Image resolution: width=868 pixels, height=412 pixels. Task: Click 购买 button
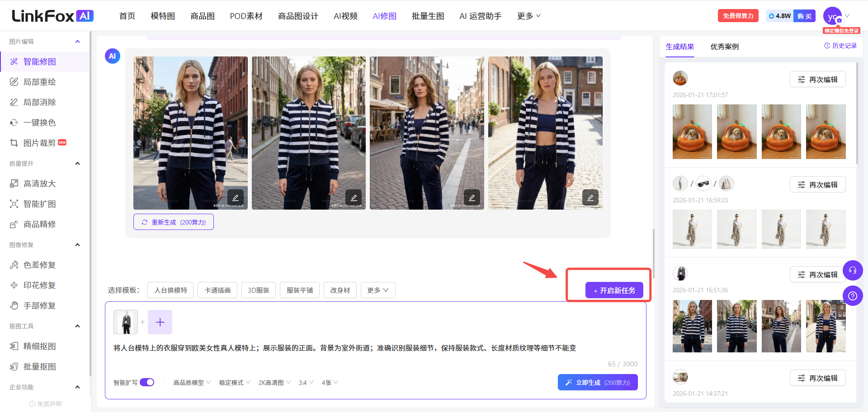[804, 16]
